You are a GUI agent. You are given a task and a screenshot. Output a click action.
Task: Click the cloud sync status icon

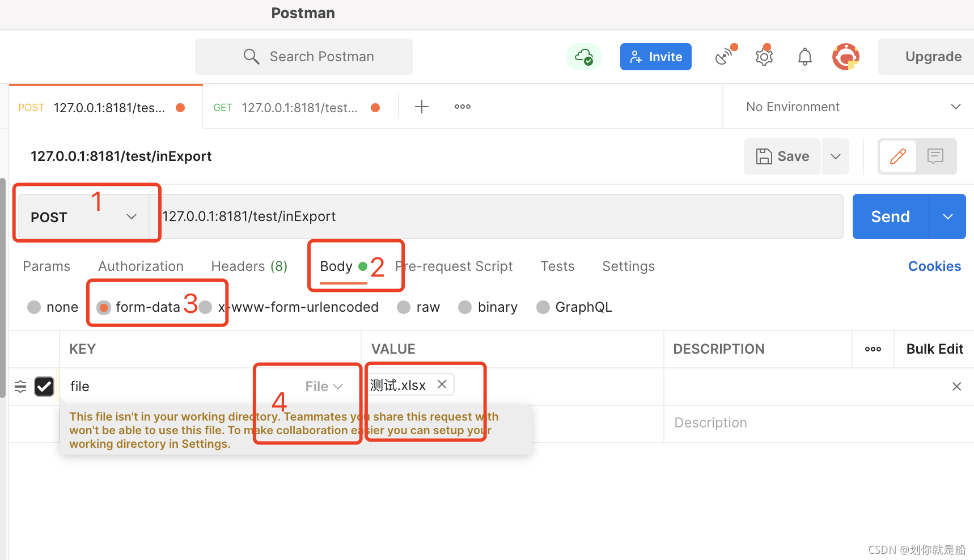(584, 57)
